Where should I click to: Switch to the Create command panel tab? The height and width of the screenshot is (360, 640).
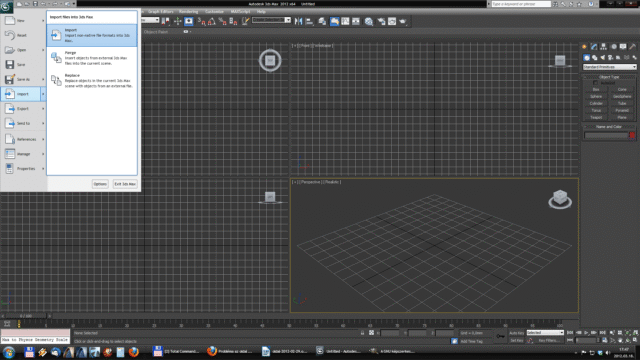[584, 47]
